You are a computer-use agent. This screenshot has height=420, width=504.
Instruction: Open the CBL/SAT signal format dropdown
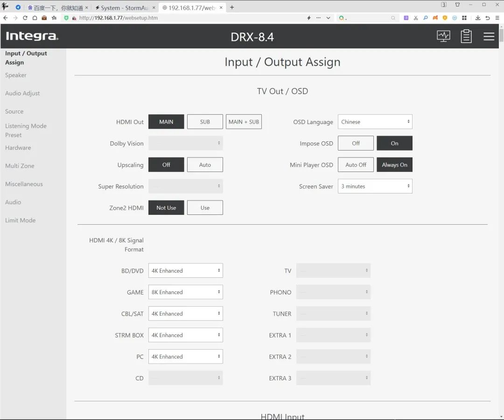coord(185,314)
